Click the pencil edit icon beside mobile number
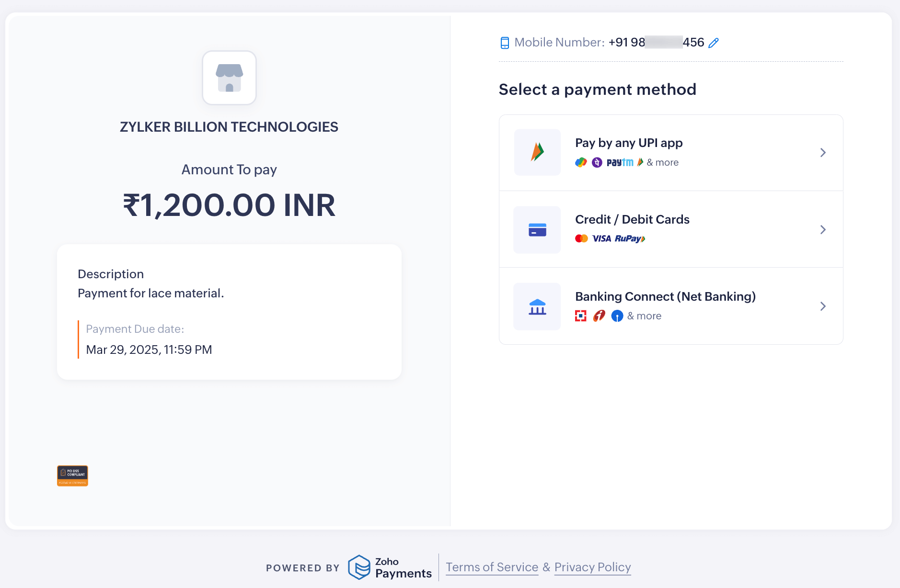900x588 pixels. tap(714, 43)
